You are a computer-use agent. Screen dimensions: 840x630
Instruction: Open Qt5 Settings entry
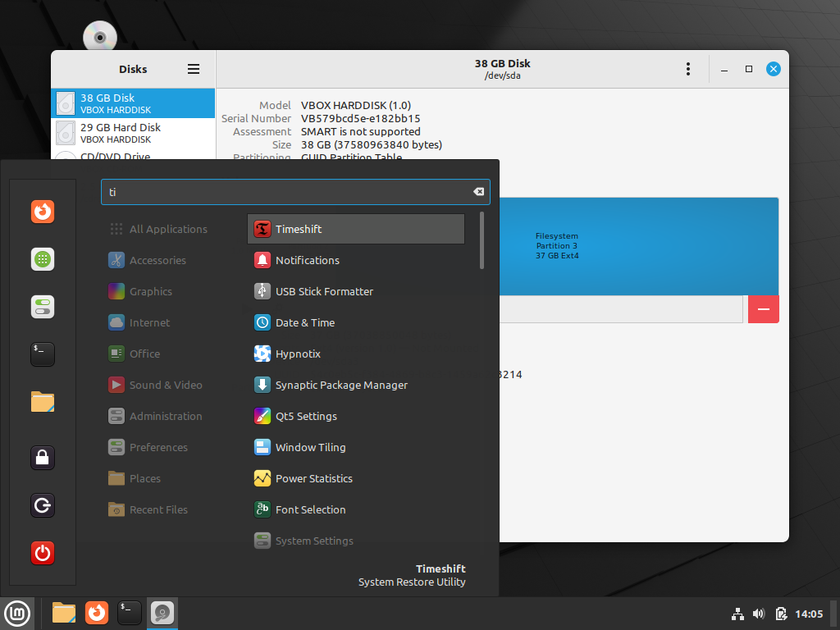(356, 416)
